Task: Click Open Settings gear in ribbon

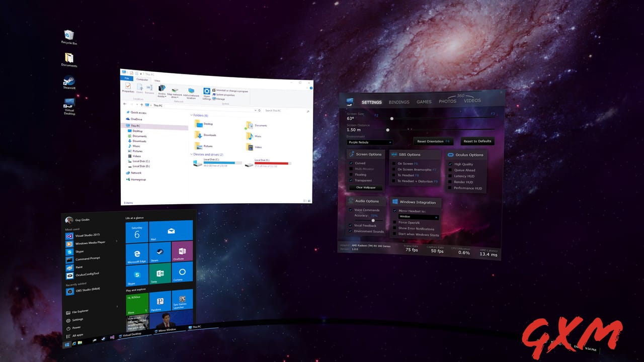Action: [x=207, y=94]
